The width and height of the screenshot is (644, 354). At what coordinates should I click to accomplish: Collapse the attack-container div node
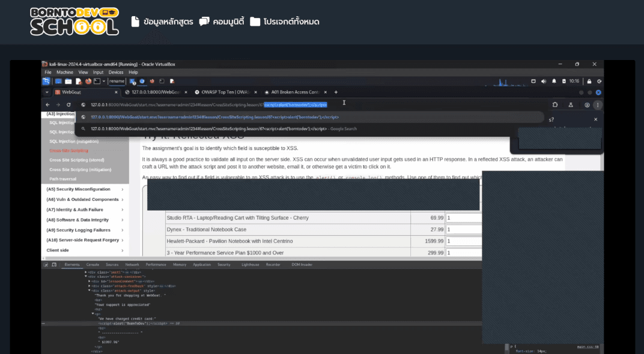click(x=86, y=277)
